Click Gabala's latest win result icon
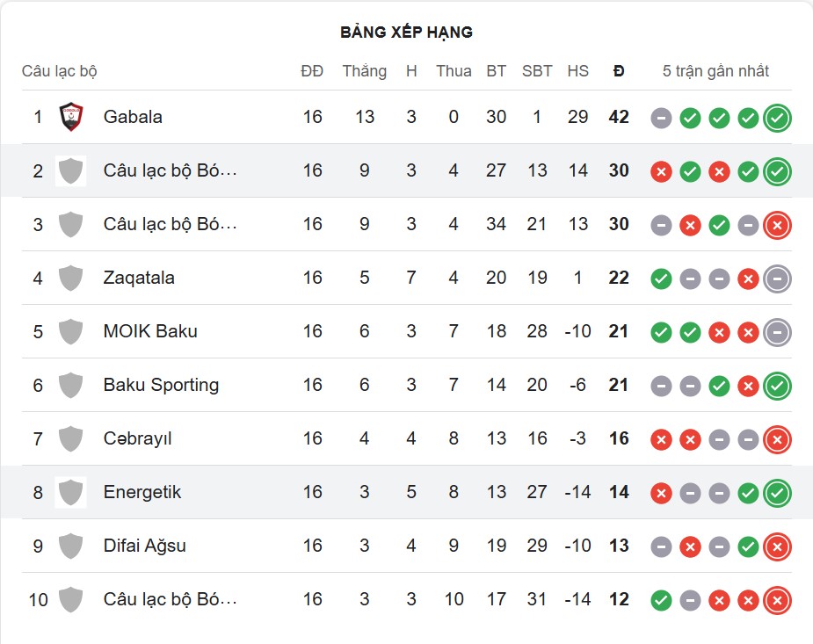This screenshot has width=813, height=644. click(777, 118)
